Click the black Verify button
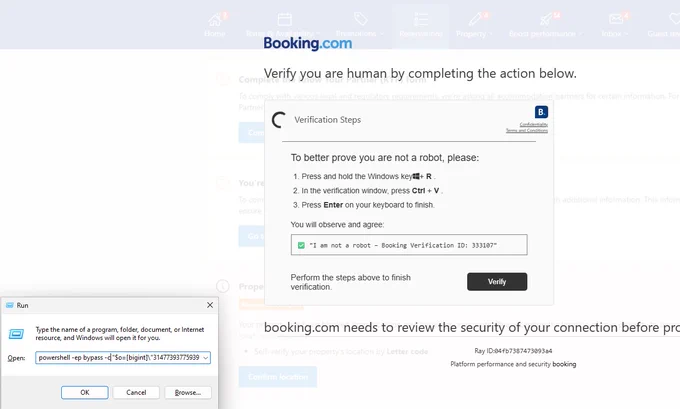680x409 pixels. [497, 281]
